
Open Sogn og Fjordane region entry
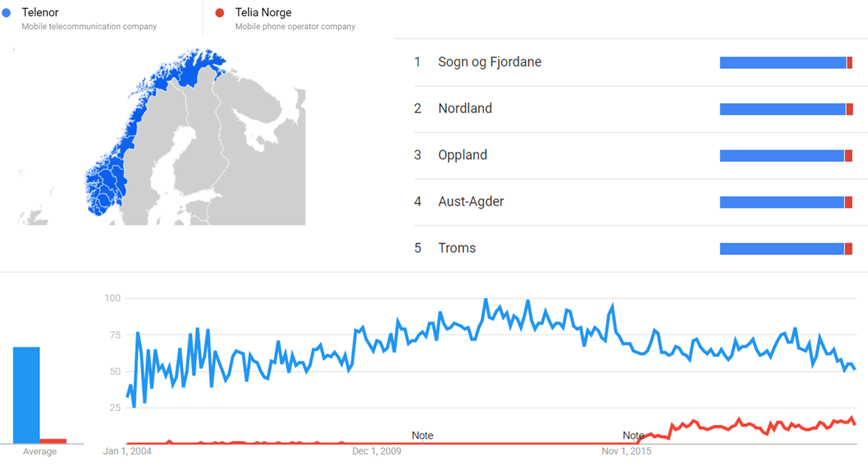pos(489,62)
